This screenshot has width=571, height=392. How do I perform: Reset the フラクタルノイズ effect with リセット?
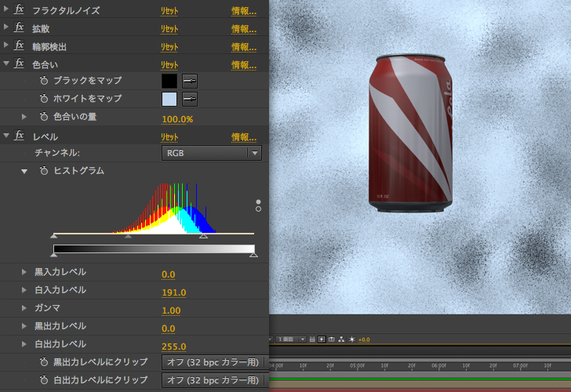(x=169, y=11)
